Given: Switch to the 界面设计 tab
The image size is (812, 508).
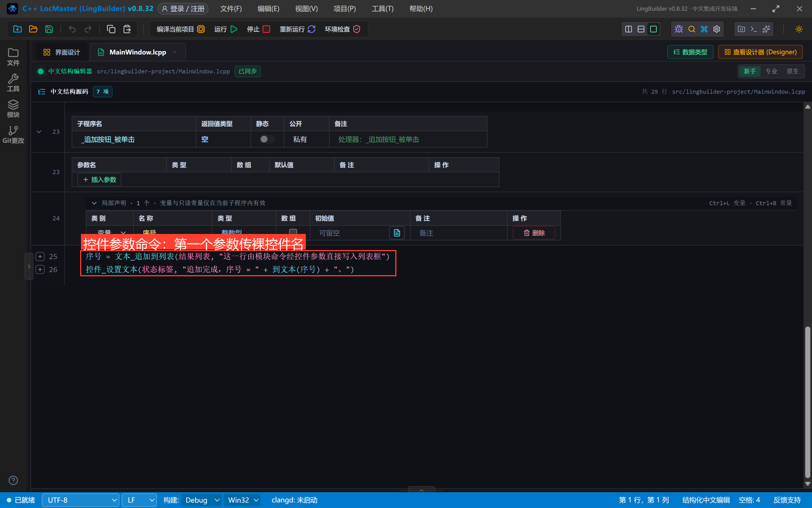Looking at the screenshot, I should click(62, 52).
